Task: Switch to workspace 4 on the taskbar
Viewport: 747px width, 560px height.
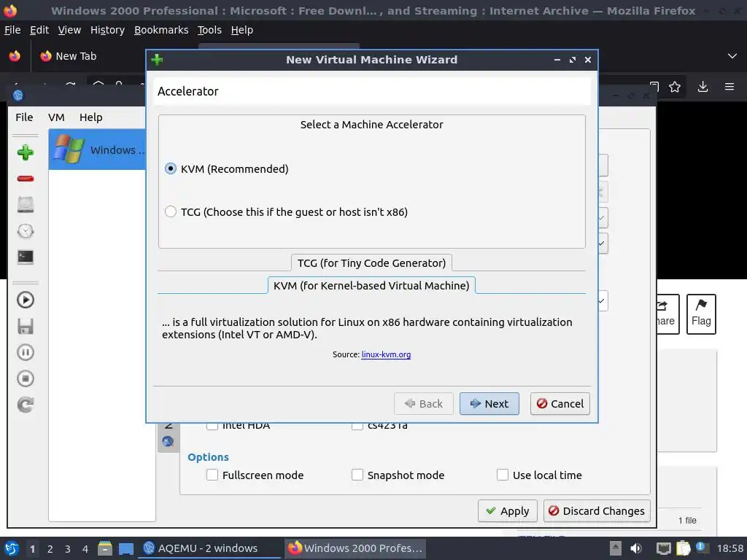Action: pyautogui.click(x=85, y=549)
